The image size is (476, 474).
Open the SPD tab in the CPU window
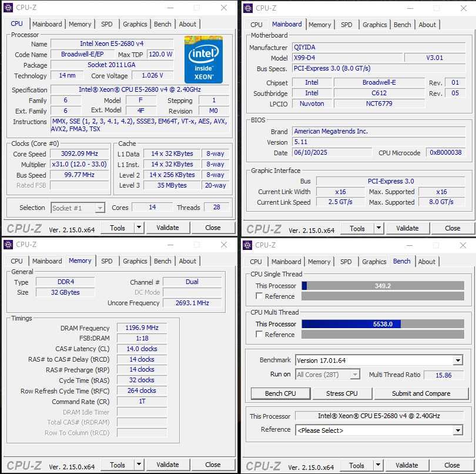pos(106,24)
